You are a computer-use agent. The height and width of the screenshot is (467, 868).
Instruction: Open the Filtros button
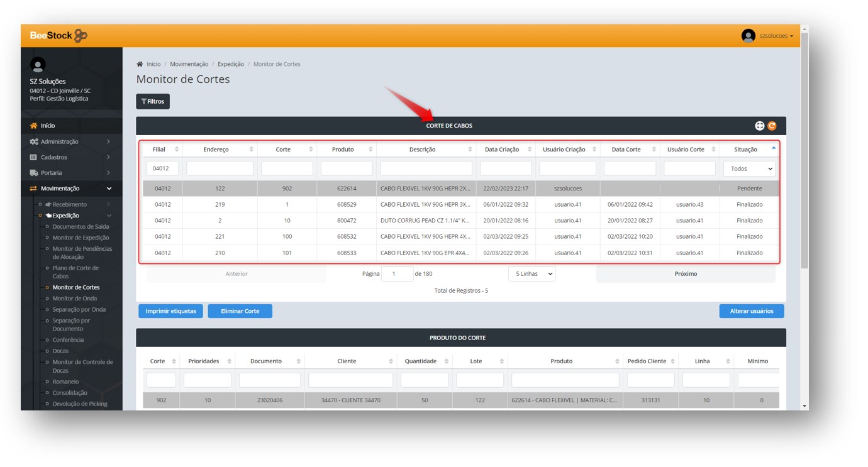153,101
